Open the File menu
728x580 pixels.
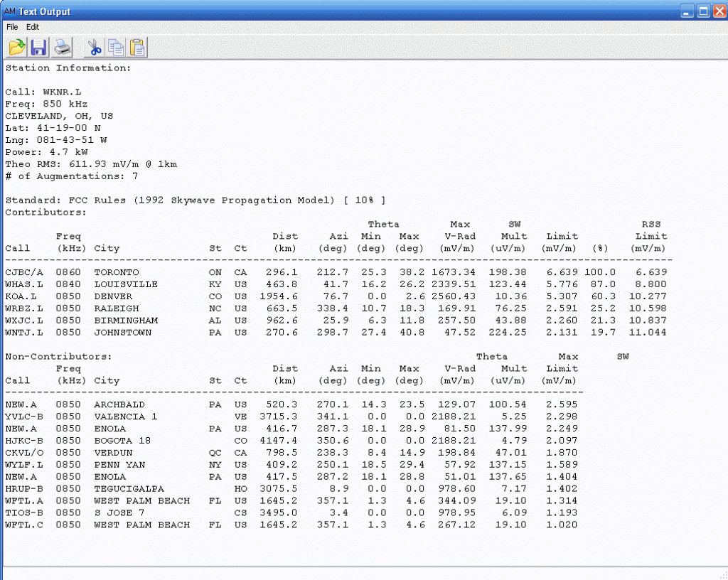tap(12, 27)
